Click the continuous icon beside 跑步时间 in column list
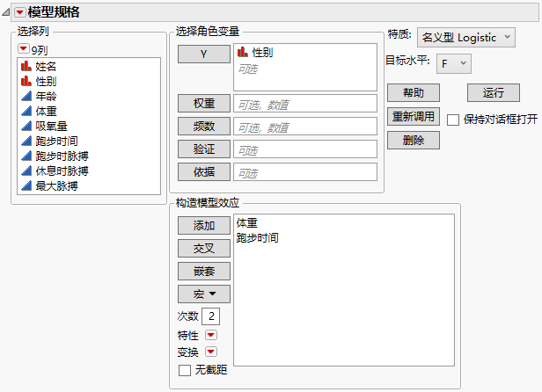This screenshot has height=392, width=542. tap(26, 141)
